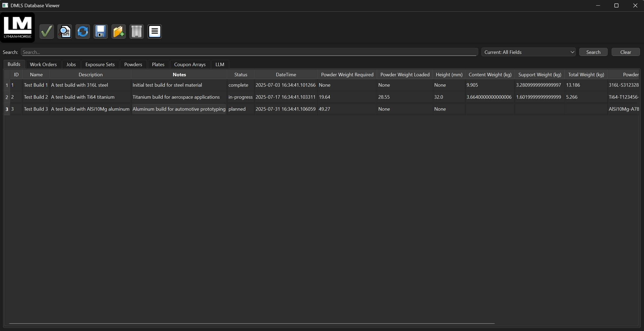
Task: Switch to the LLM tab
Action: pos(220,64)
